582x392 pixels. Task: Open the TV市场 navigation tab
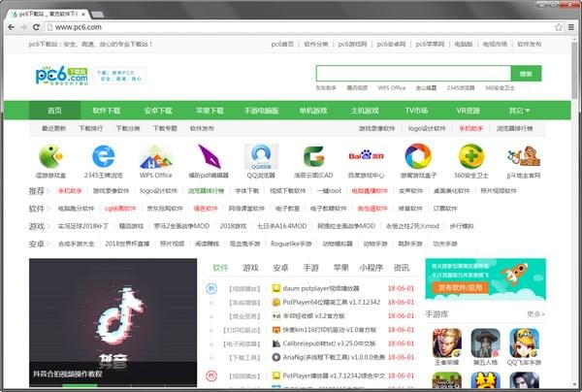click(x=416, y=111)
